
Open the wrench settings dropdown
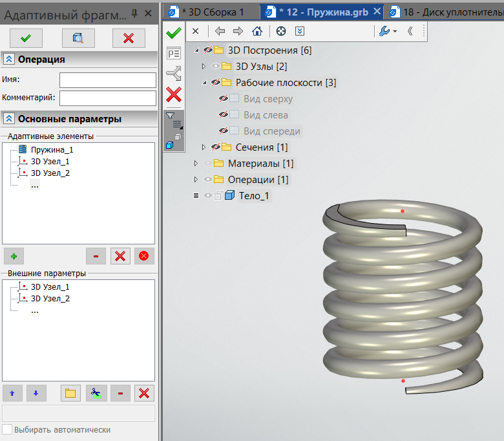388,31
